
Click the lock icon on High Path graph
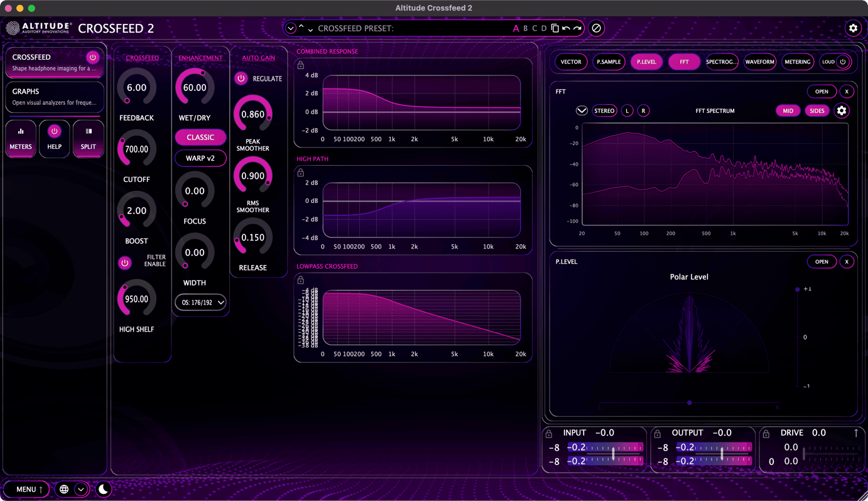(x=300, y=173)
